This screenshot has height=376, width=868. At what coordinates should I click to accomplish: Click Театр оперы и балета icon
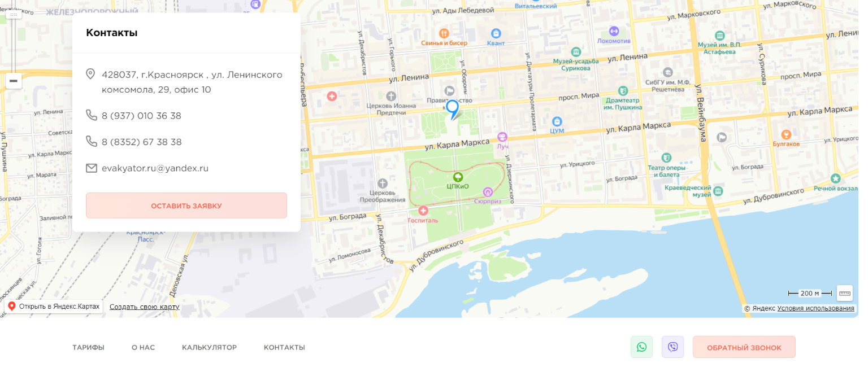[x=667, y=157]
